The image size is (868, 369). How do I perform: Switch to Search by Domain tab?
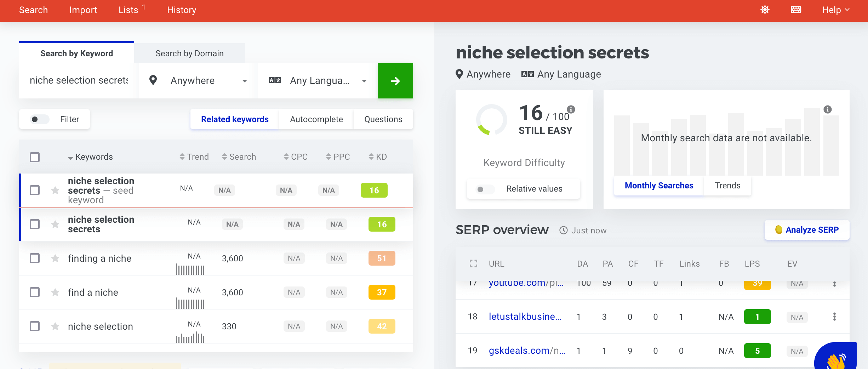189,53
